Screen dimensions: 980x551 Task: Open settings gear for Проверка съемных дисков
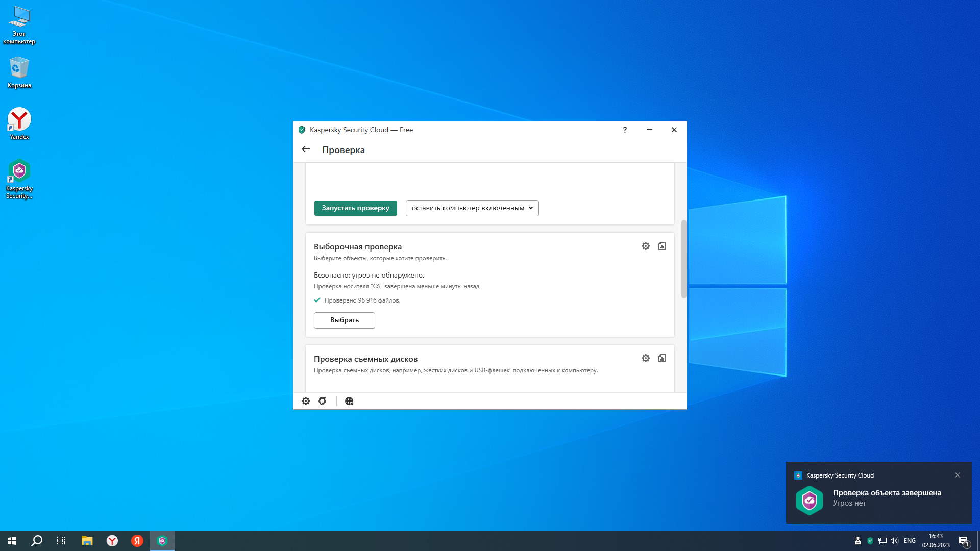pos(646,358)
